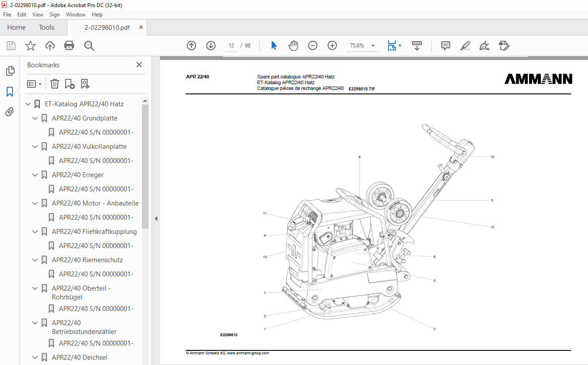
Task: Click the scrolling mode keyboard icon
Action: pyautogui.click(x=417, y=46)
